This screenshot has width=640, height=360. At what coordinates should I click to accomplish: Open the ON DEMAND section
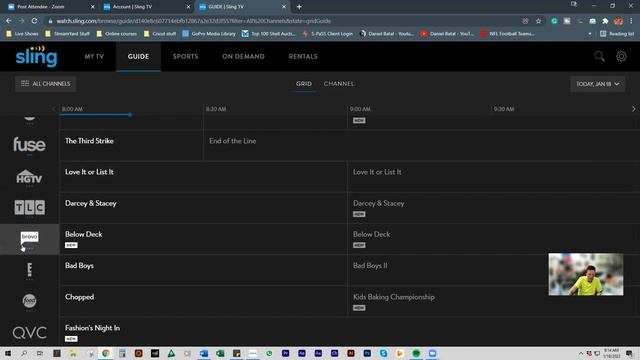(x=243, y=56)
